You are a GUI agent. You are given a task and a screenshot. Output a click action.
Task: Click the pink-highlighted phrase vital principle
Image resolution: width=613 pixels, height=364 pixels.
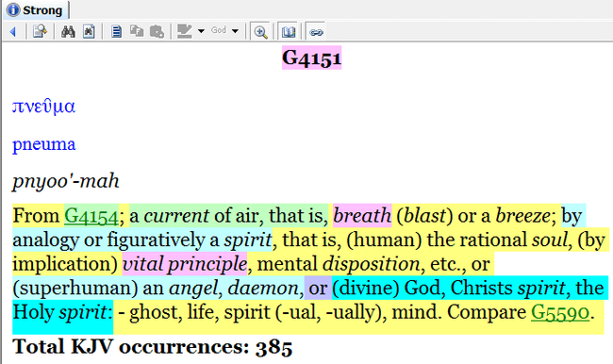185,264
